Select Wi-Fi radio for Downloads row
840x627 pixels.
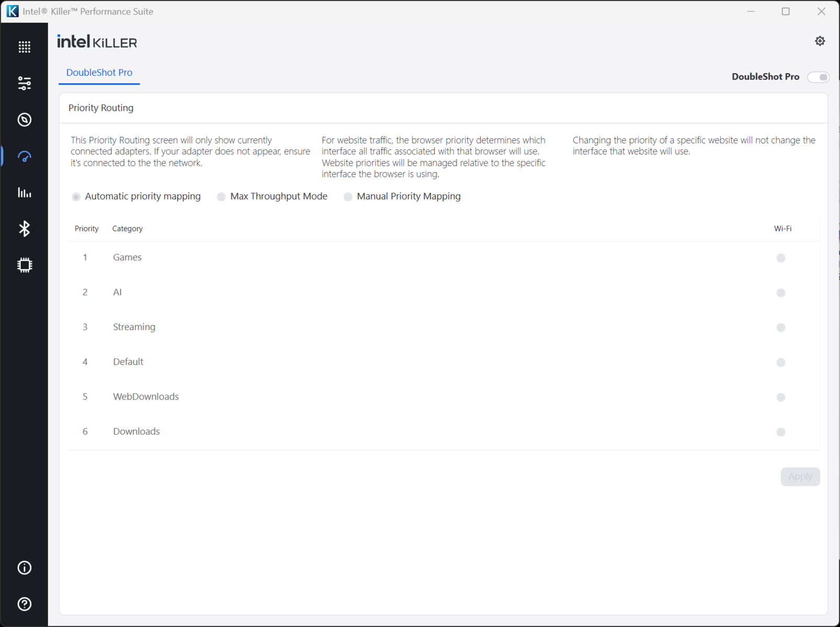tap(781, 432)
